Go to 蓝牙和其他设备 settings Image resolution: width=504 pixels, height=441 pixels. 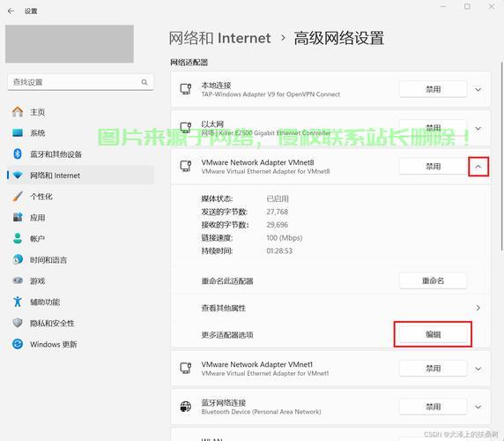[x=80, y=154]
